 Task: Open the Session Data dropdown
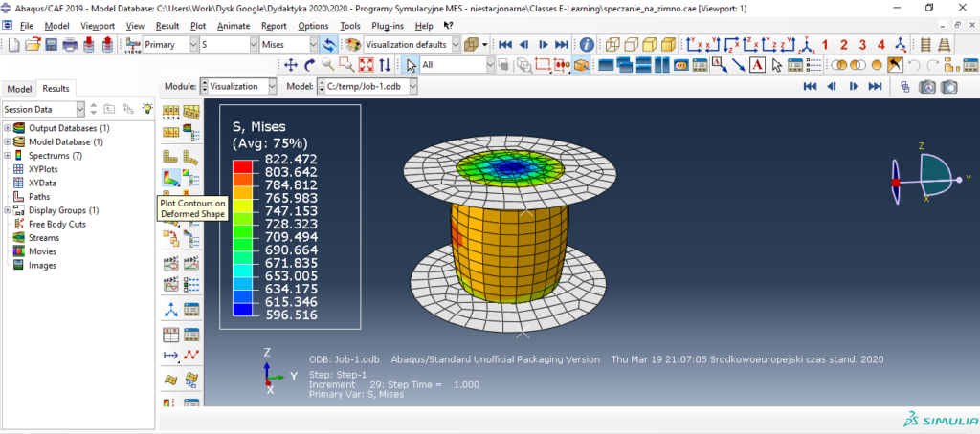(79, 109)
